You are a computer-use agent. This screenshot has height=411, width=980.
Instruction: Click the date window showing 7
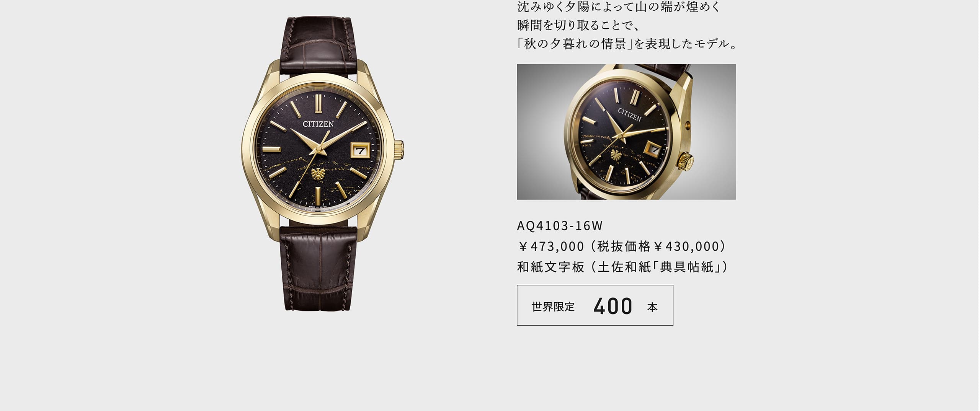360,150
